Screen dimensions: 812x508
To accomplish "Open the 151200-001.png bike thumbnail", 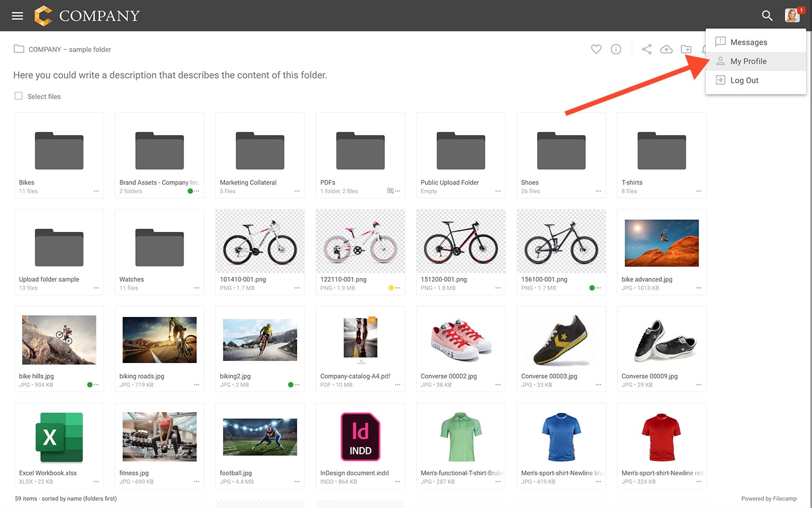I will point(461,241).
